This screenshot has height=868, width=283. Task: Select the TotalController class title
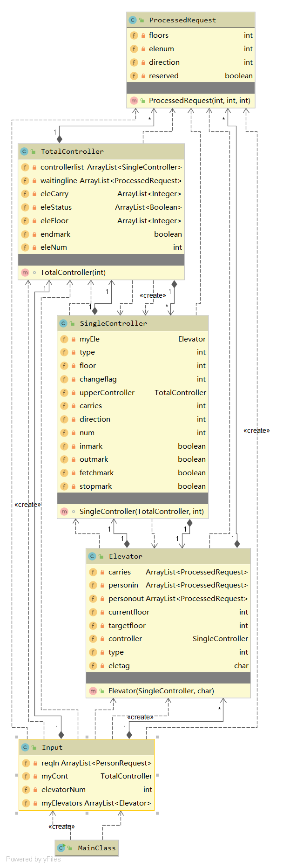pyautogui.click(x=72, y=151)
